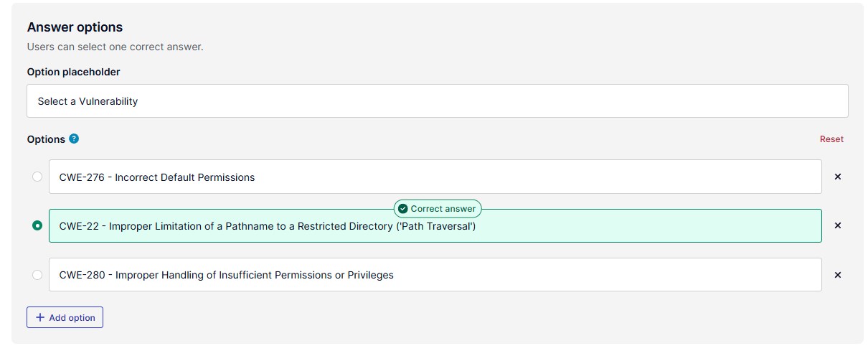The height and width of the screenshot is (351, 868).
Task: Click the Options section label
Action: tap(46, 139)
